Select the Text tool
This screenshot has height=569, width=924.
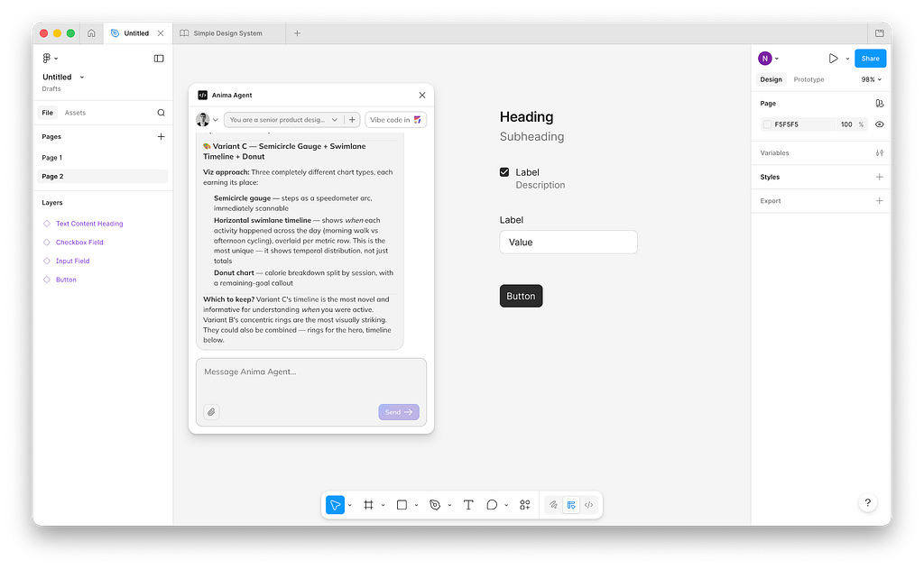(x=468, y=505)
